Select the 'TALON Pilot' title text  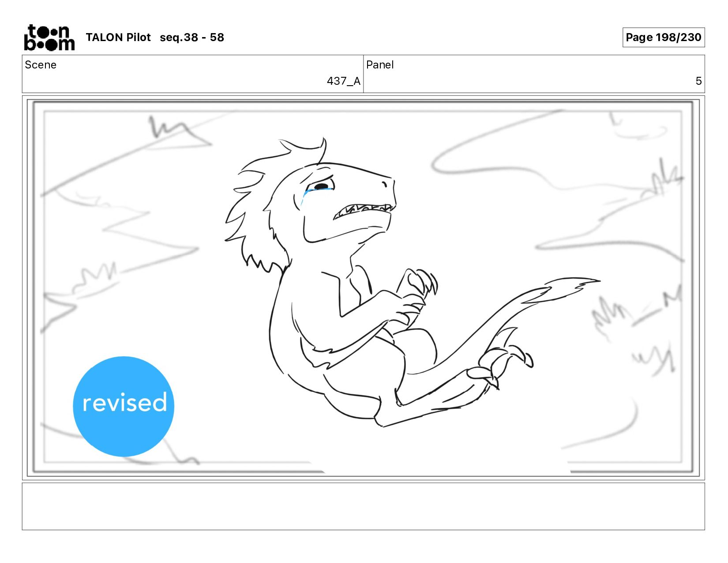118,38
